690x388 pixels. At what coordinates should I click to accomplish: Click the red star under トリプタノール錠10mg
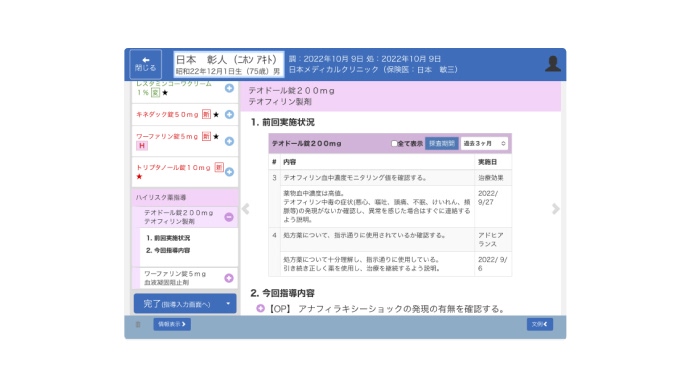click(139, 177)
